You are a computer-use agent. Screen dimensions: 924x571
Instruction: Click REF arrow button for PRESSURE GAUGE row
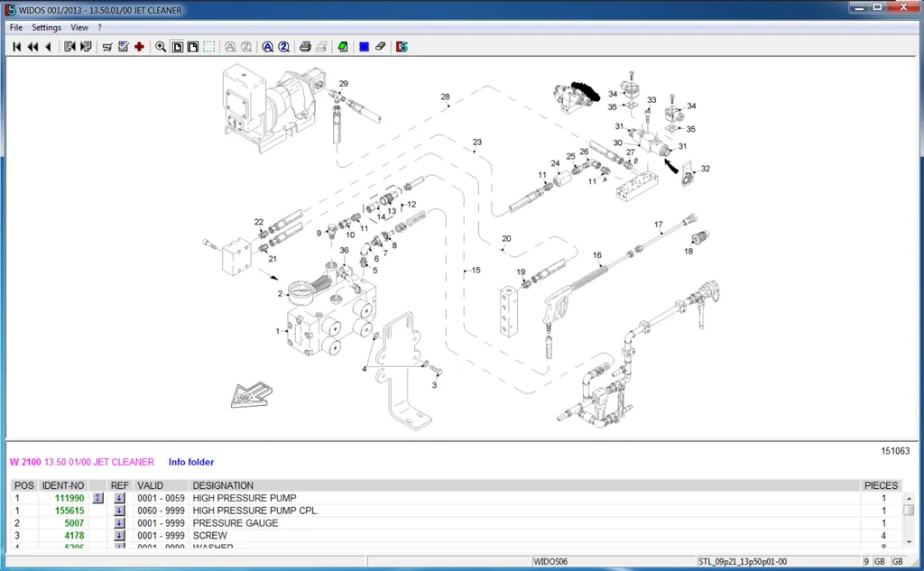click(x=119, y=522)
